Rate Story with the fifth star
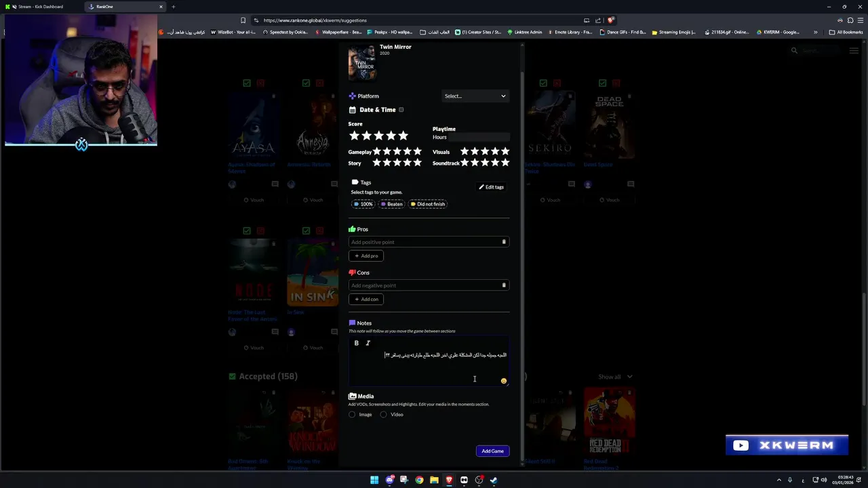This screenshot has width=868, height=488. pos(417,163)
